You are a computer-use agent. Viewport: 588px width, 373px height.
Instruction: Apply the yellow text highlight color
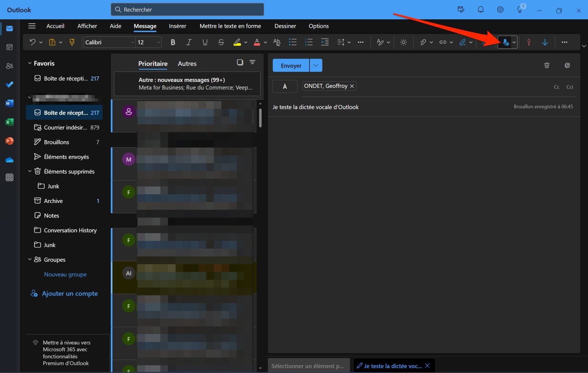click(237, 42)
